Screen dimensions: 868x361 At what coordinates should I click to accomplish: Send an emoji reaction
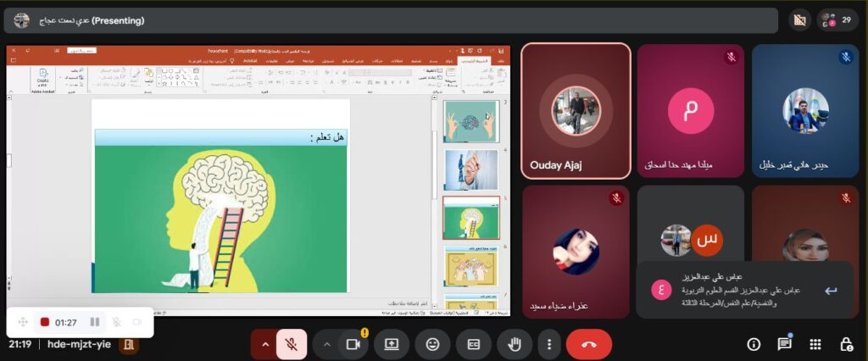[x=433, y=344]
